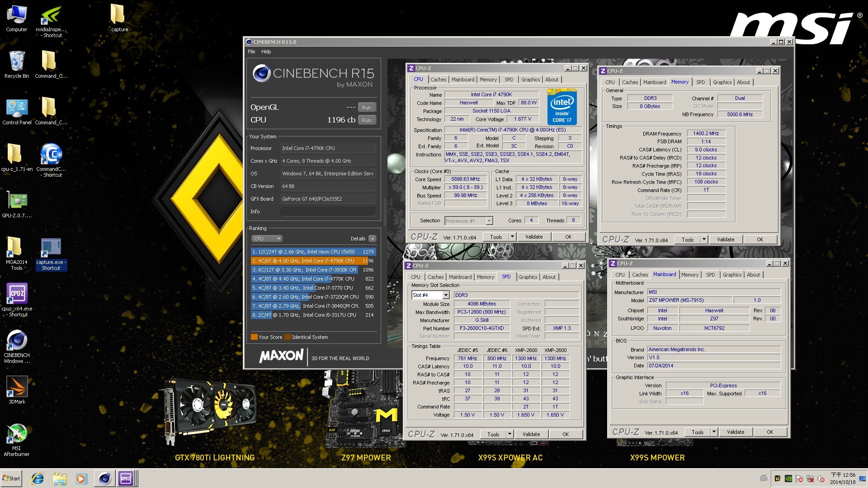
Task: Open MOA2014 Tools folder
Action: 17,253
